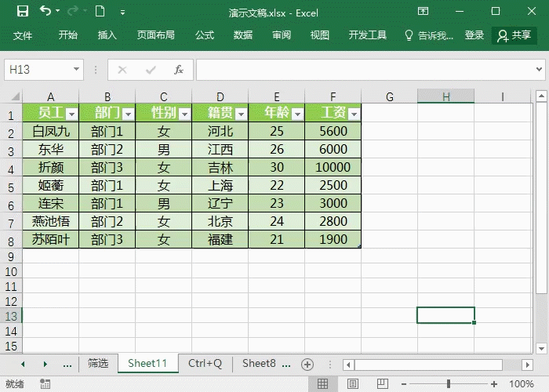Switch to the 视图 ribbon tab
Screen dimensions: 549x392
tap(319, 35)
